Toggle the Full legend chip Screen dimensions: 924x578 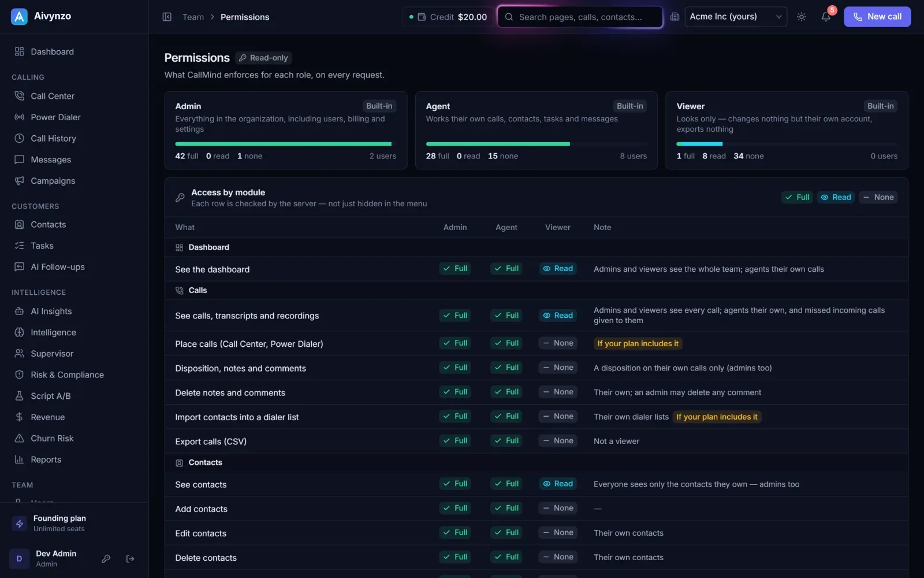click(x=797, y=197)
